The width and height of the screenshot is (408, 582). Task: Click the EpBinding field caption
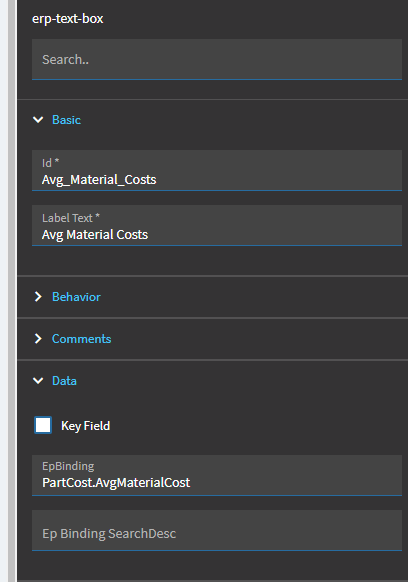(x=68, y=466)
